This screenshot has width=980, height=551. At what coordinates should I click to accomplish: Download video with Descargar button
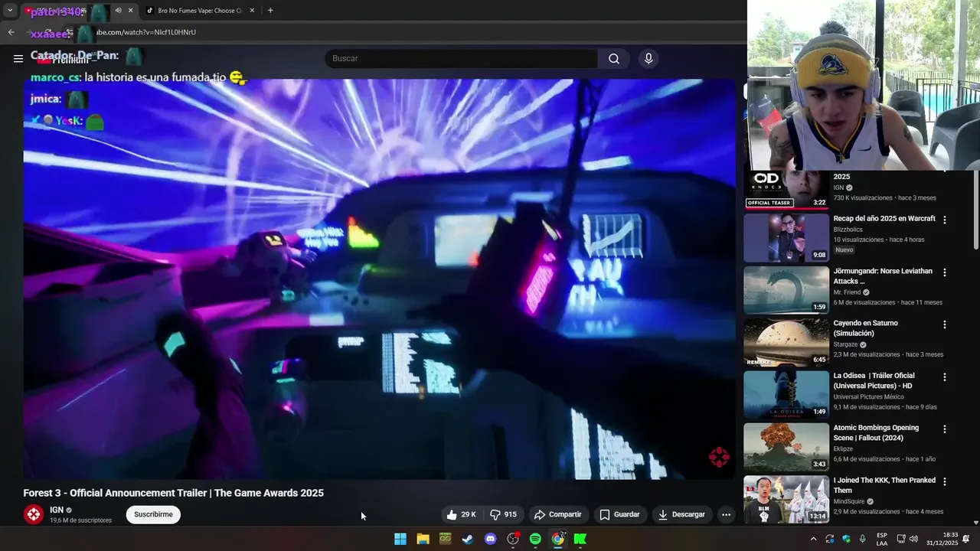(x=681, y=515)
